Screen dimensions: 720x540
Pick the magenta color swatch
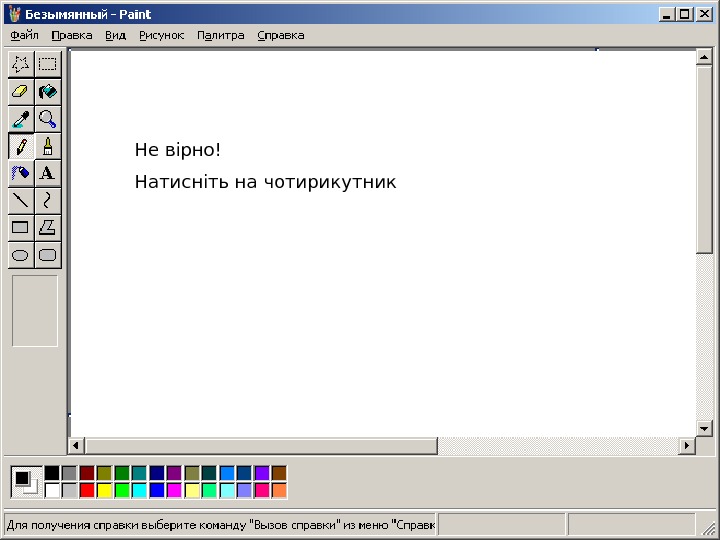(174, 490)
